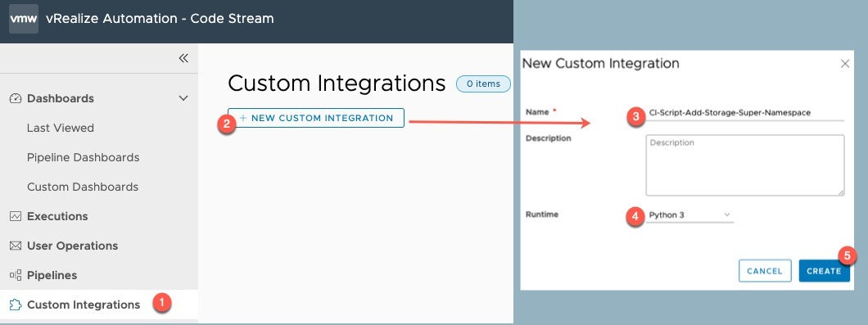
Task: Click the vmw logo icon
Action: [x=24, y=19]
